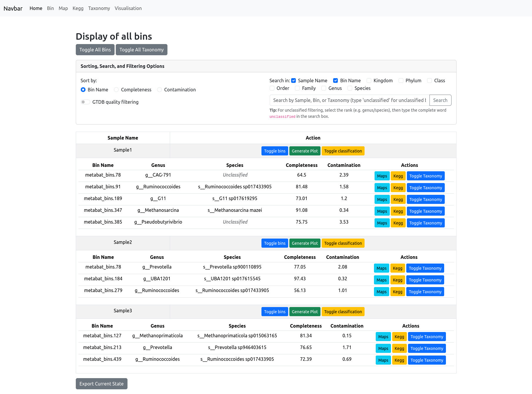
Task: Uncheck the Sample Name checkbox
Action: [293, 81]
